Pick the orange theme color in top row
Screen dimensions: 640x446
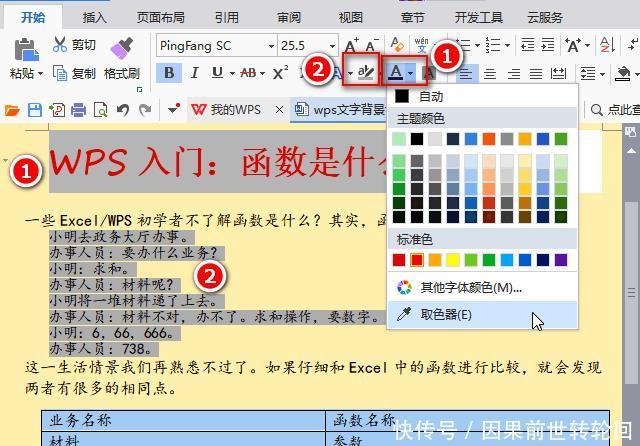(489, 139)
